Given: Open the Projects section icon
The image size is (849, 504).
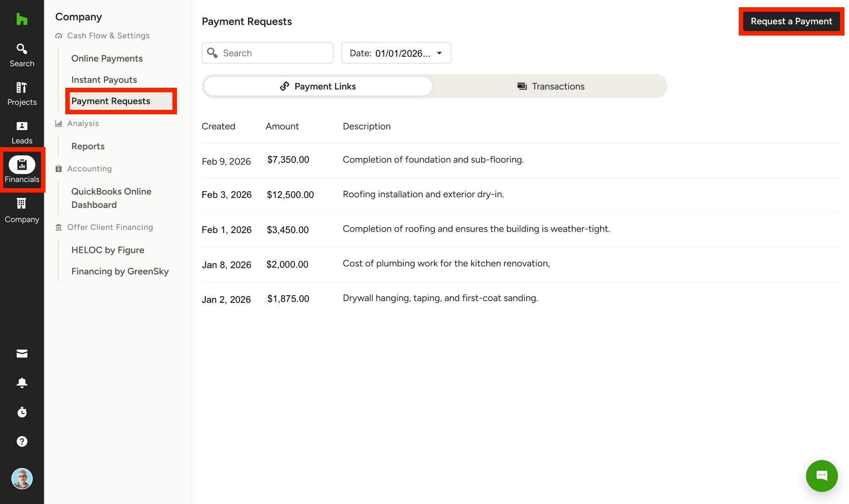Looking at the screenshot, I should [x=22, y=87].
